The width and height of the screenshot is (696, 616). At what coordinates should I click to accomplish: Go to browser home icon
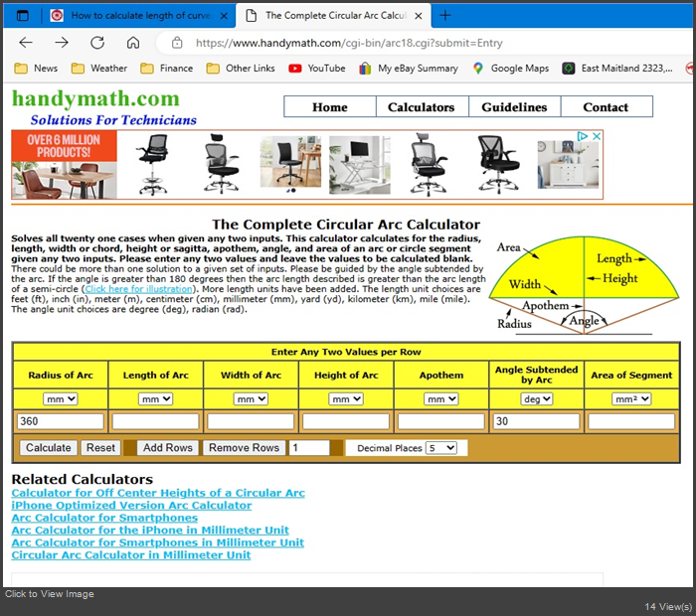click(133, 43)
